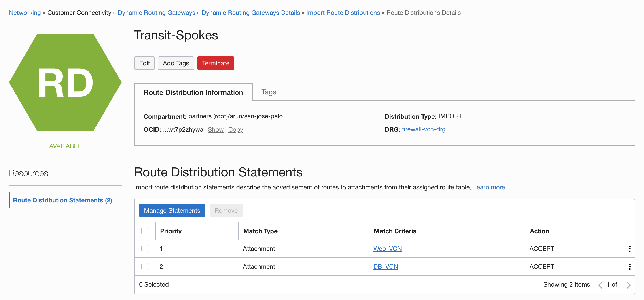This screenshot has width=644, height=300.
Task: Check the priority 1 statement row
Action: pyautogui.click(x=145, y=249)
